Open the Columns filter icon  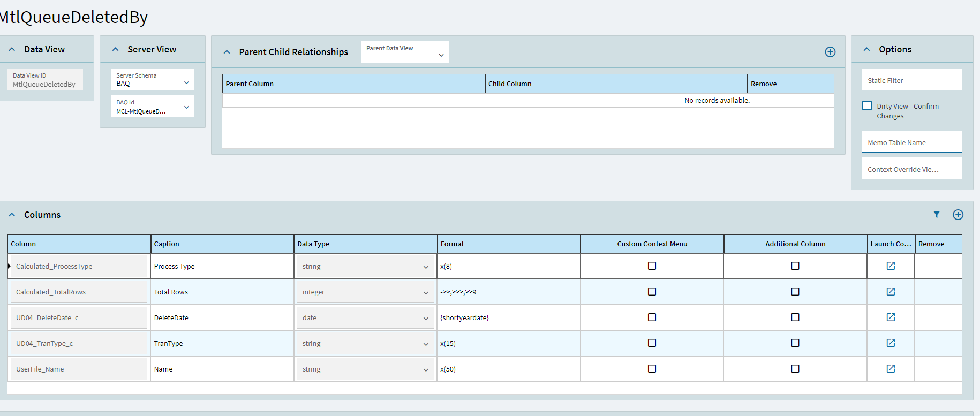[937, 215]
